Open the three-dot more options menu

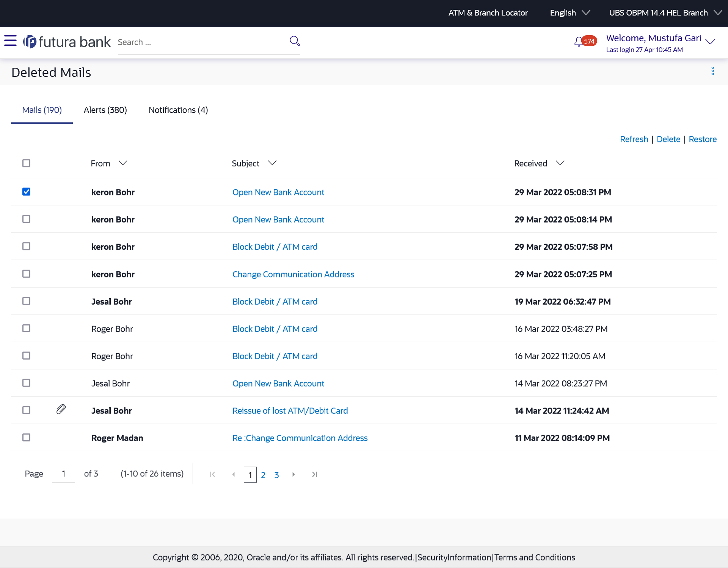(712, 71)
